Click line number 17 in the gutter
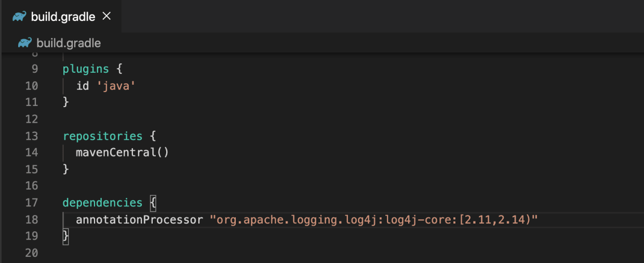 pyautogui.click(x=31, y=203)
